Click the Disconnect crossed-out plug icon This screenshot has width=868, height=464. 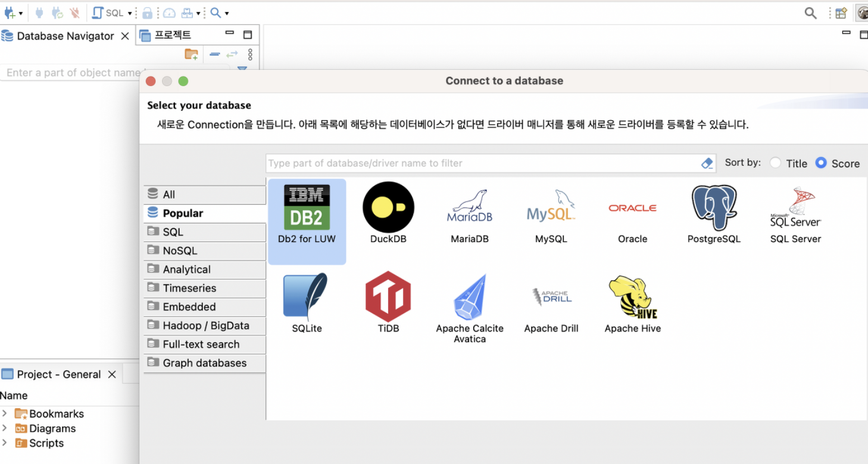(74, 12)
